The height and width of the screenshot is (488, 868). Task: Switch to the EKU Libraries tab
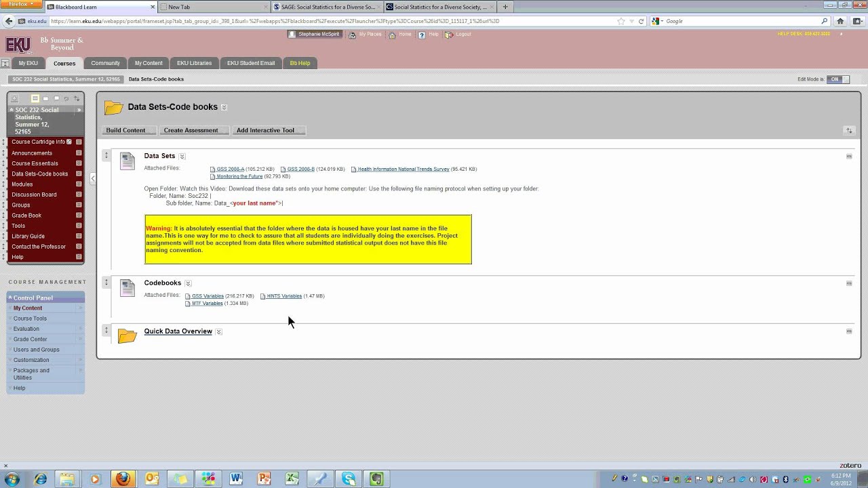coord(194,63)
